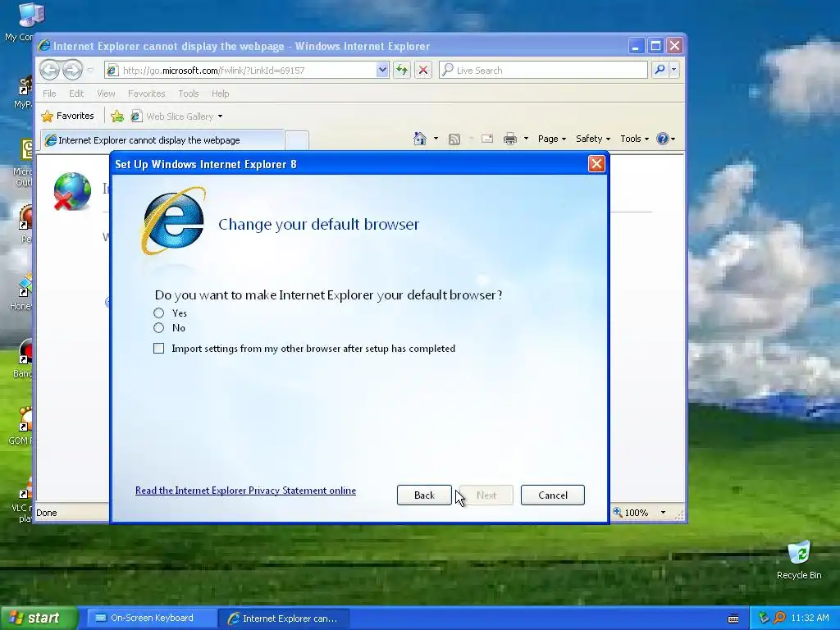This screenshot has height=630, width=840.
Task: Check Import settings from my other browser
Action: point(158,349)
